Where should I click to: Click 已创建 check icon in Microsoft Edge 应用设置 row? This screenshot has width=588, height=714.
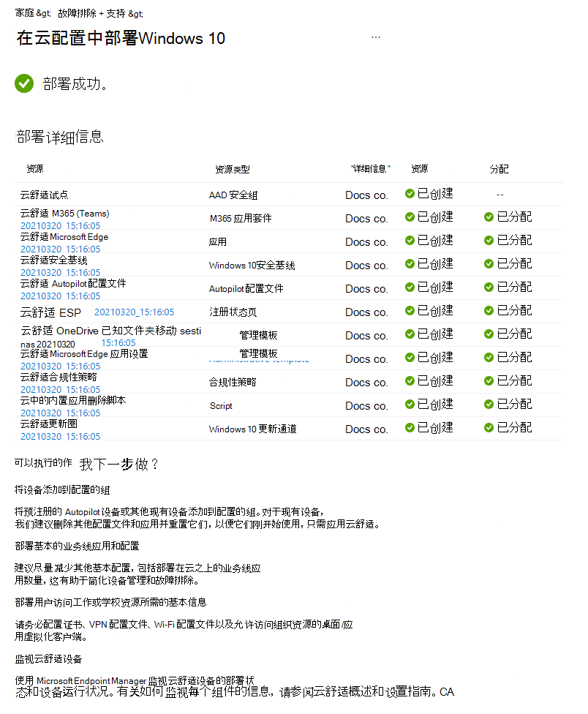[410, 357]
